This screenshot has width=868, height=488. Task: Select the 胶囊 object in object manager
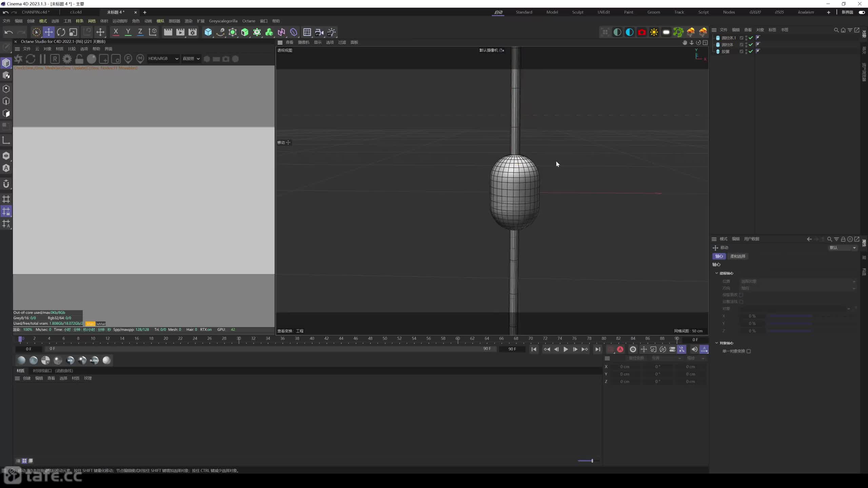[x=725, y=52]
